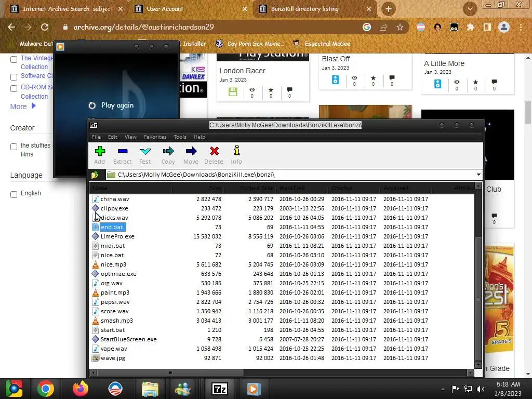Sort files by the Size column
This screenshot has width=532, height=399.
215,188
